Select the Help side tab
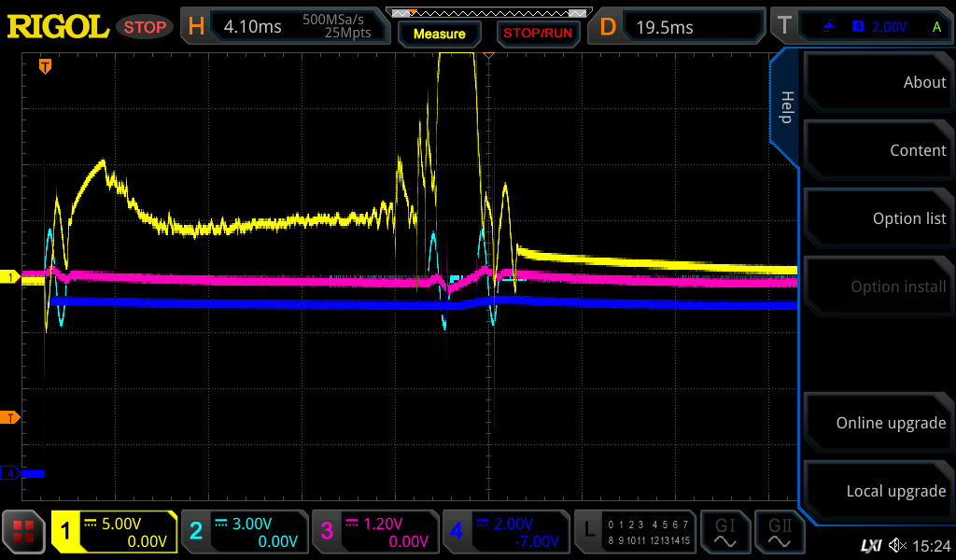 click(x=786, y=107)
